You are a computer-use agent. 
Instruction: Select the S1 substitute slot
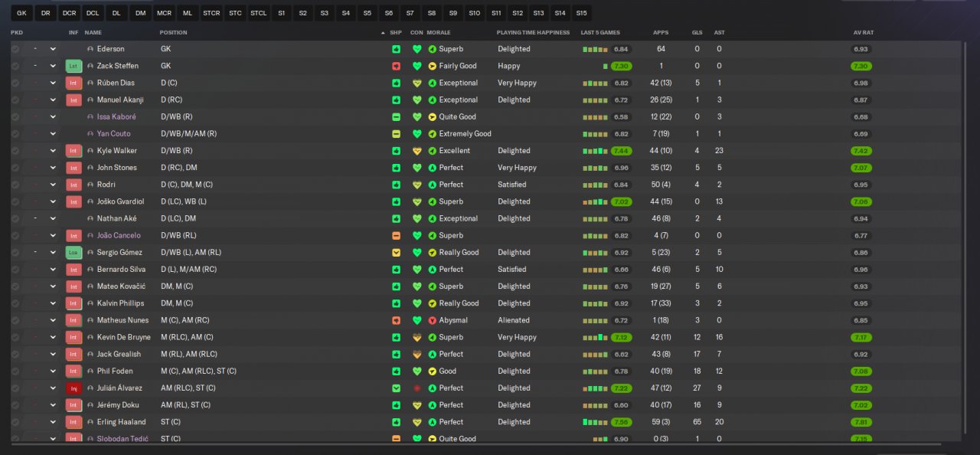pyautogui.click(x=282, y=13)
